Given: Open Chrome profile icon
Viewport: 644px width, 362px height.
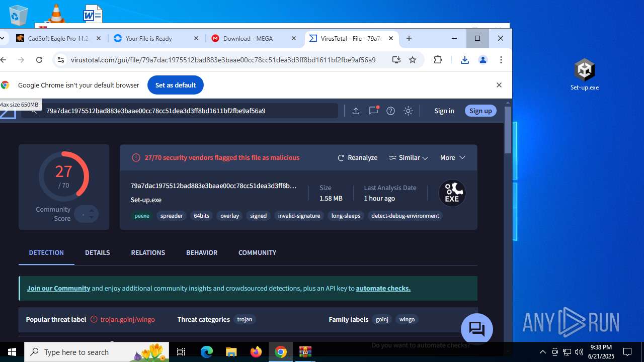Looking at the screenshot, I should (482, 60).
